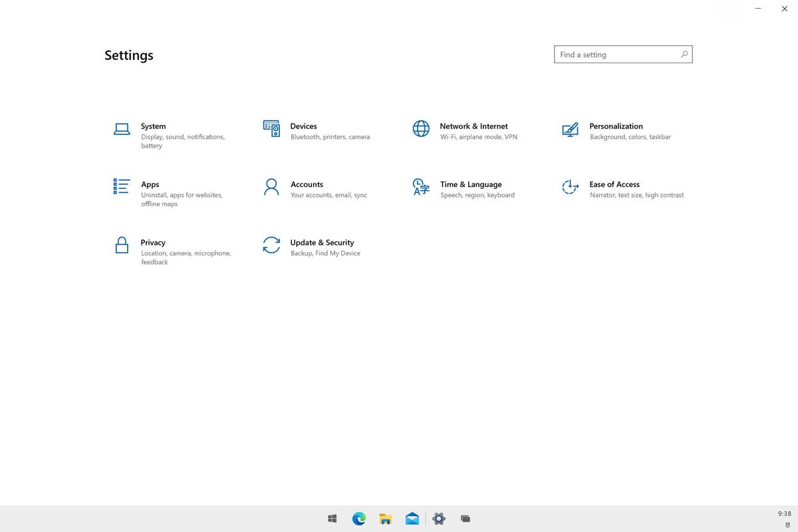Open Accounts via the person icon
The image size is (798, 532).
click(x=271, y=187)
